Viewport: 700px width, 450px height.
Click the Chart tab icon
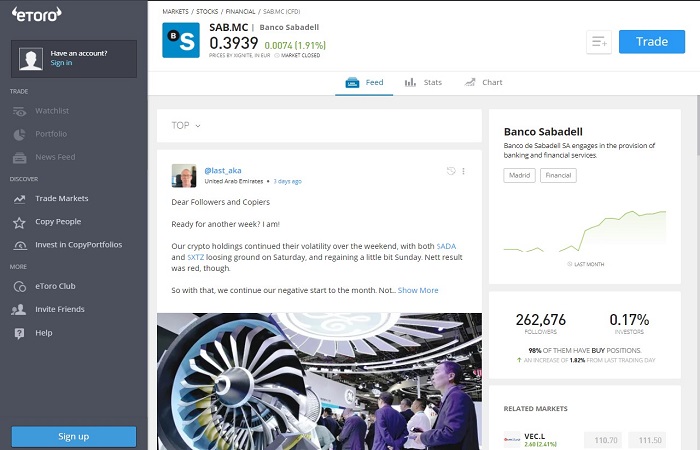(x=470, y=82)
